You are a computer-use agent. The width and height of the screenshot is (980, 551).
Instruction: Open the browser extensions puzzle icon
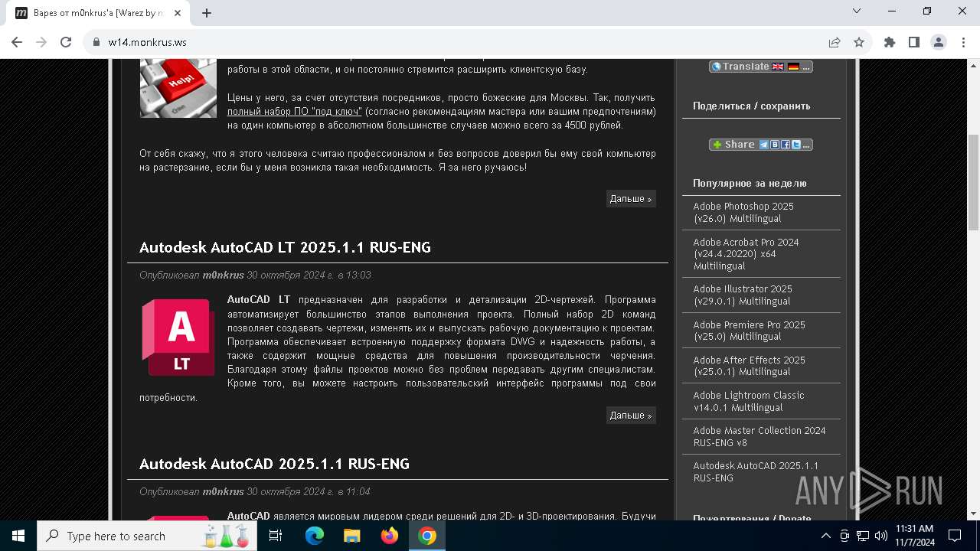tap(890, 42)
